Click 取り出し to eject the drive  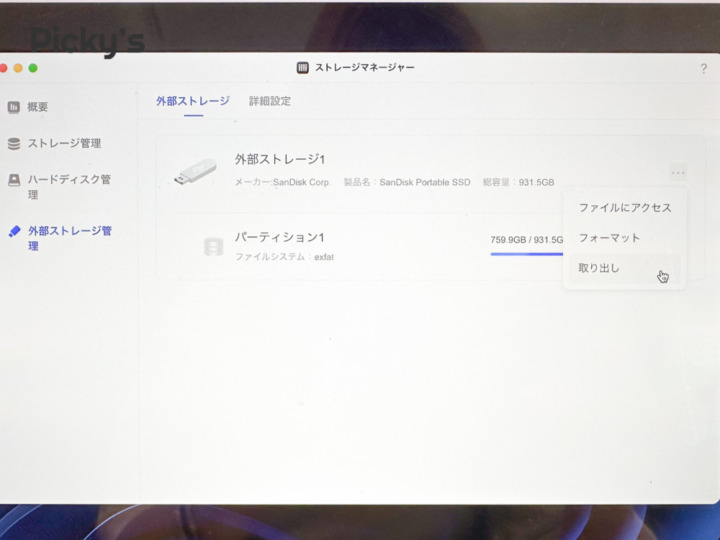click(x=600, y=268)
